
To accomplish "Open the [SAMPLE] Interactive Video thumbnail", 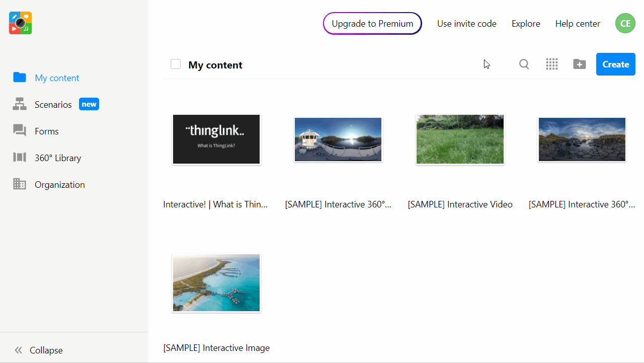I will (x=459, y=139).
